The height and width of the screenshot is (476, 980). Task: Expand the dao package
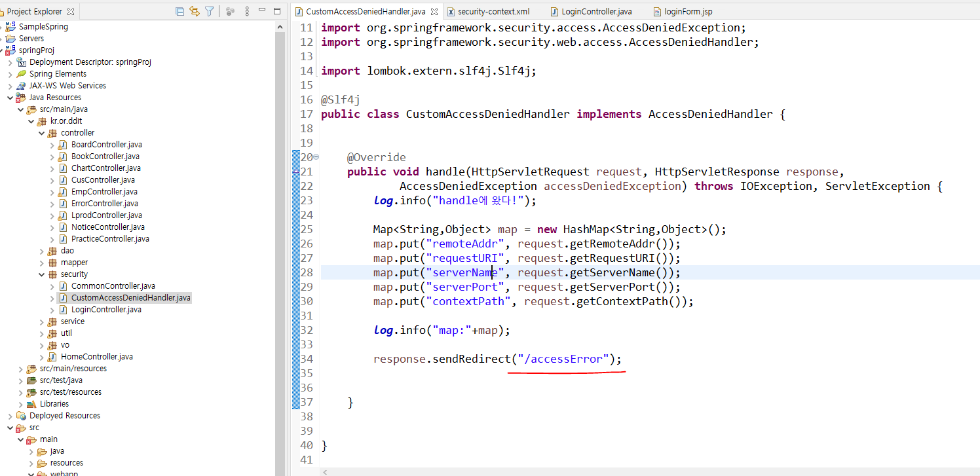[42, 251]
